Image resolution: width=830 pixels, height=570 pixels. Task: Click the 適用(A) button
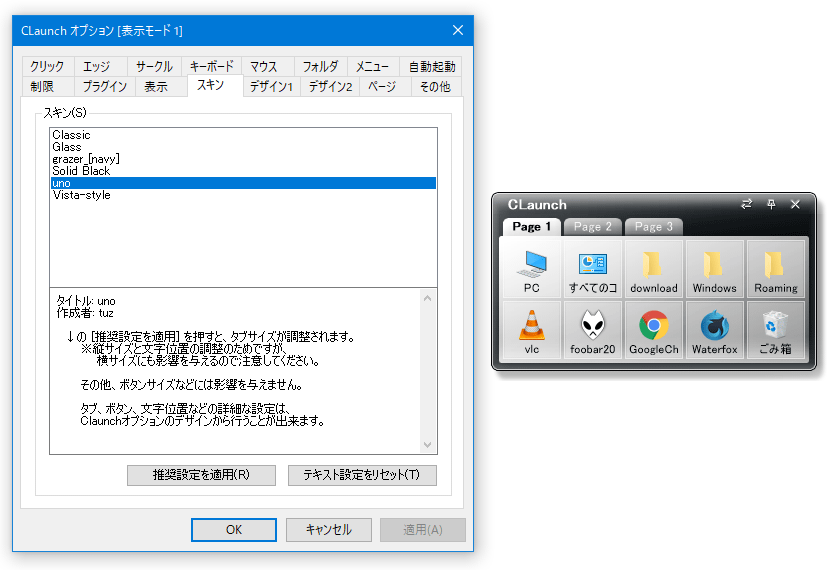pos(423,530)
